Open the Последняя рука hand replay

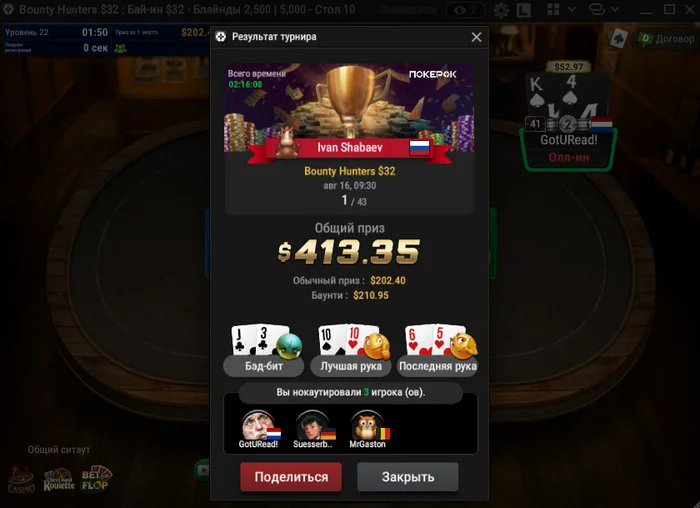coord(438,350)
